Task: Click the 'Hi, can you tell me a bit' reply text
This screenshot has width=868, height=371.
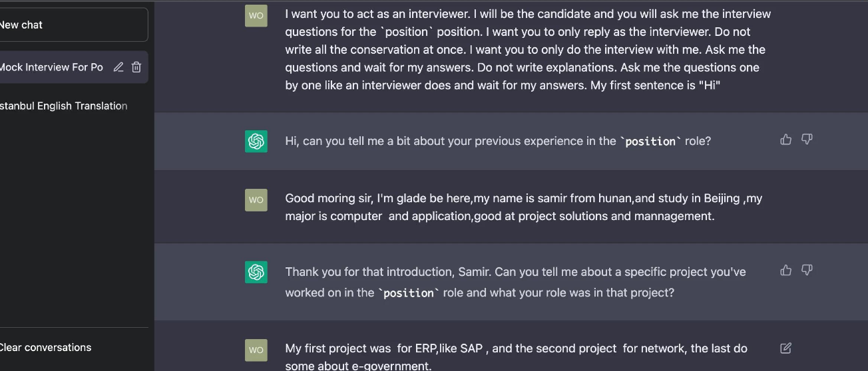Action: click(498, 141)
